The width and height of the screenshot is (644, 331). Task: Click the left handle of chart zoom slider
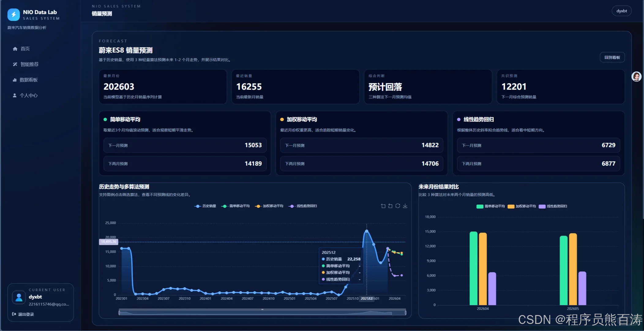119,313
